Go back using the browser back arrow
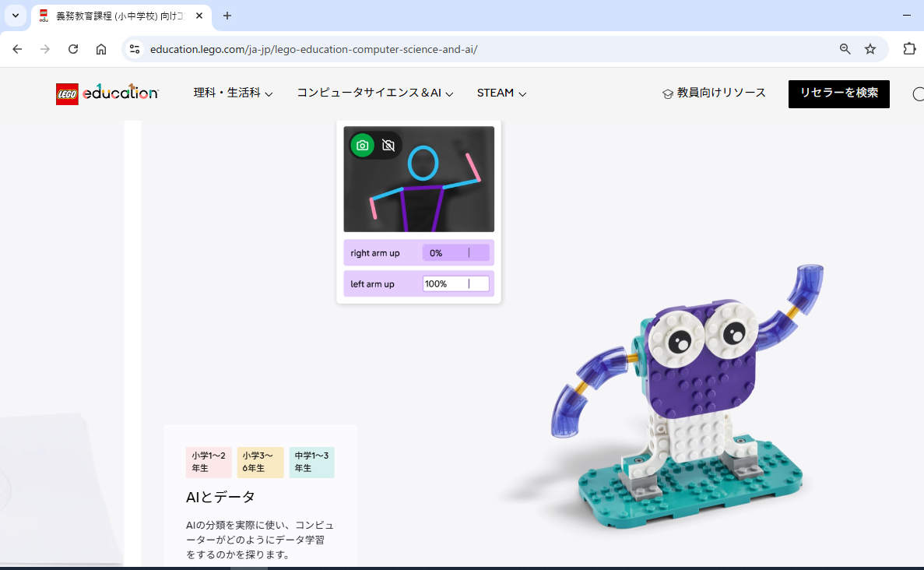 click(17, 49)
